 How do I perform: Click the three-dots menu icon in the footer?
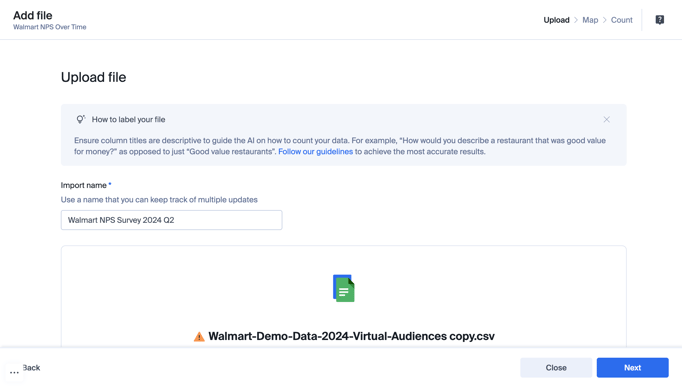pos(14,372)
